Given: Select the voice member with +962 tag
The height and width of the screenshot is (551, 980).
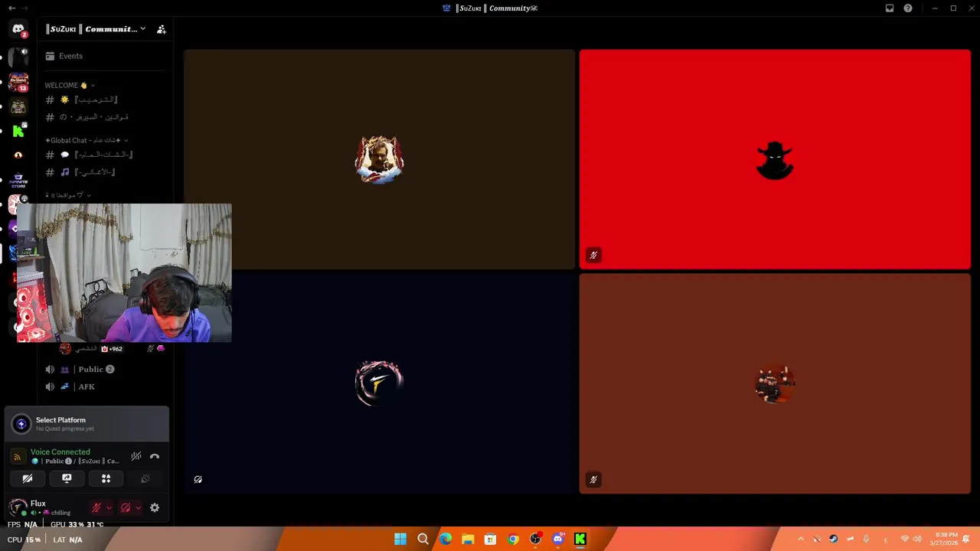Looking at the screenshot, I should pos(113,349).
